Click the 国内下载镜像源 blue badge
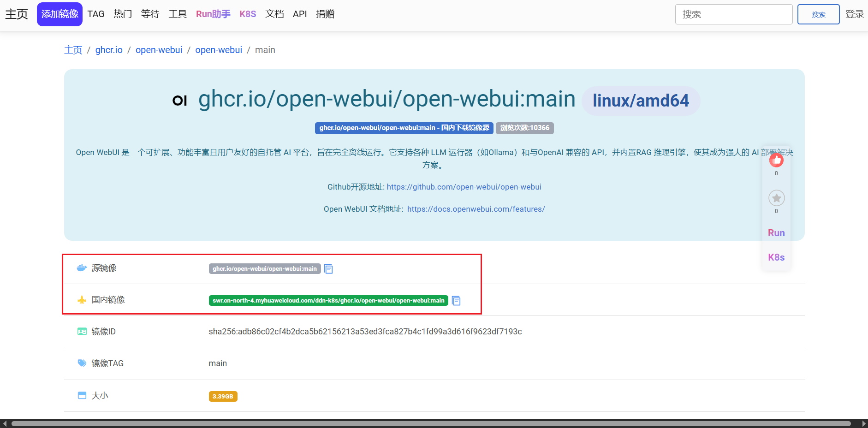The image size is (868, 428). (x=404, y=128)
